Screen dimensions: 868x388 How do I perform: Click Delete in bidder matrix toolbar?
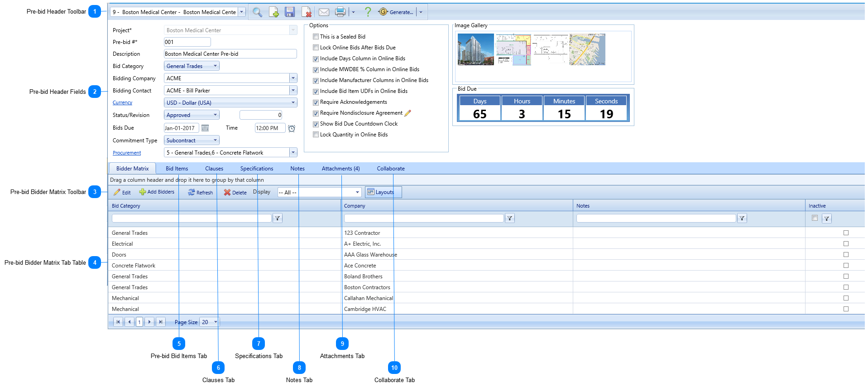click(x=235, y=192)
